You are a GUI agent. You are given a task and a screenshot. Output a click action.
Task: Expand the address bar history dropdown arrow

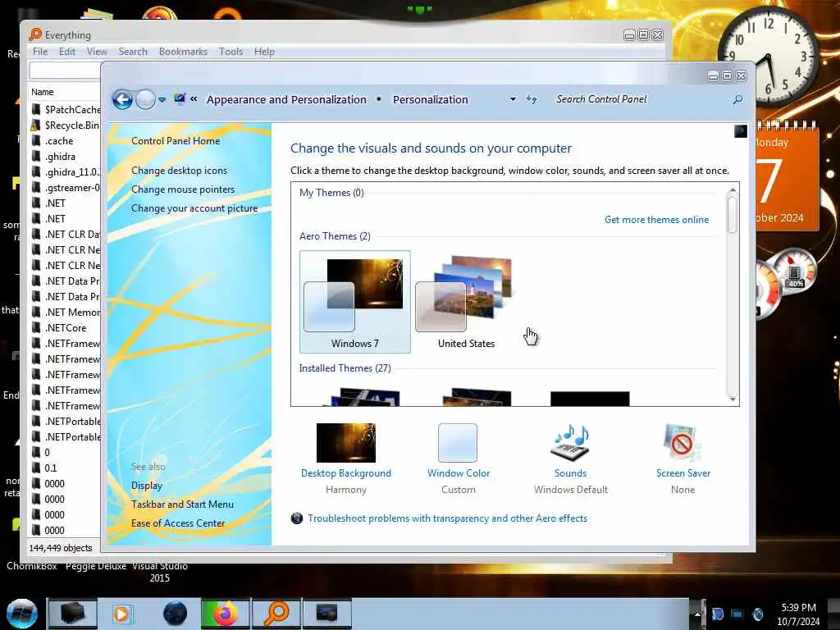pos(513,99)
